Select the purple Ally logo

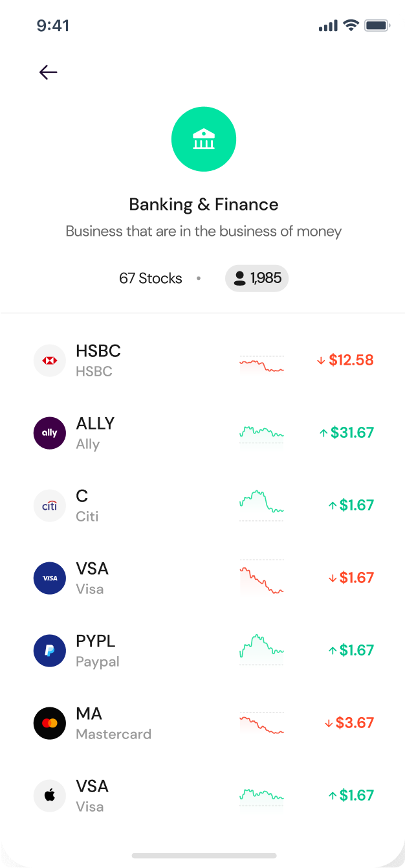50,433
